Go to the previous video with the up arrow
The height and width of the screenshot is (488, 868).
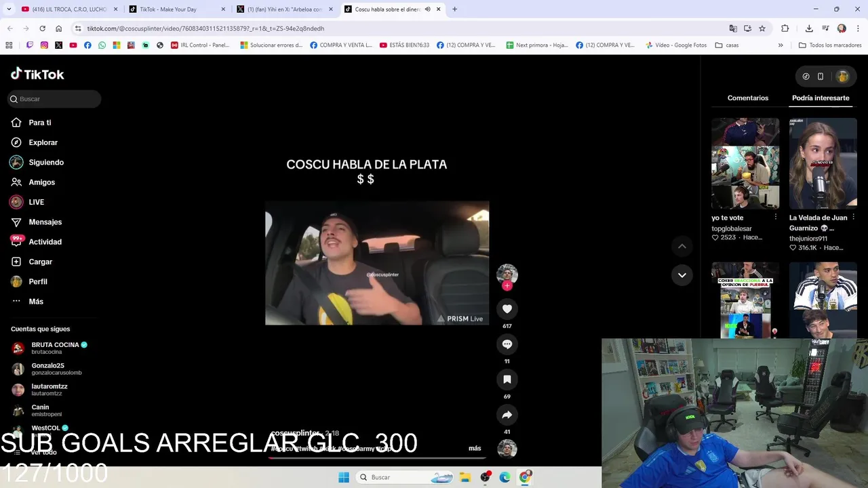click(682, 246)
